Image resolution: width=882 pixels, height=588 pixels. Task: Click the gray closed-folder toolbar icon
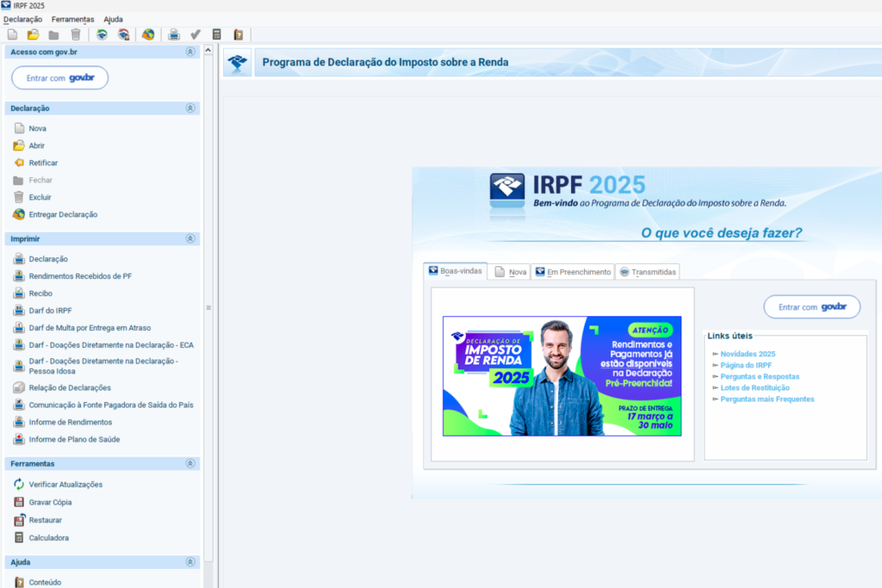coord(54,34)
